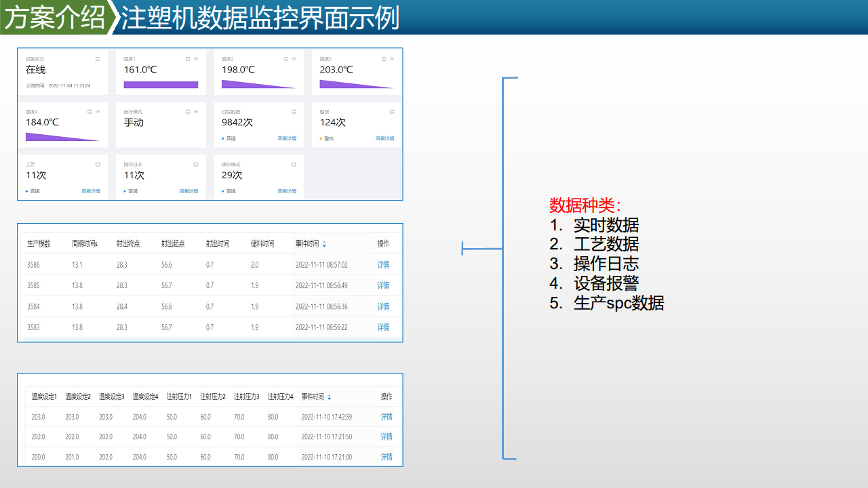Click the 数据种类 red heading
Image resolution: width=868 pixels, height=488 pixels.
[x=585, y=205]
